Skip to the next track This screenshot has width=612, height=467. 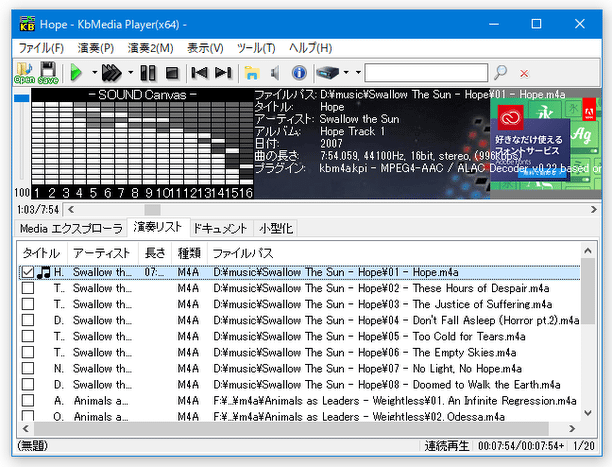tap(223, 73)
